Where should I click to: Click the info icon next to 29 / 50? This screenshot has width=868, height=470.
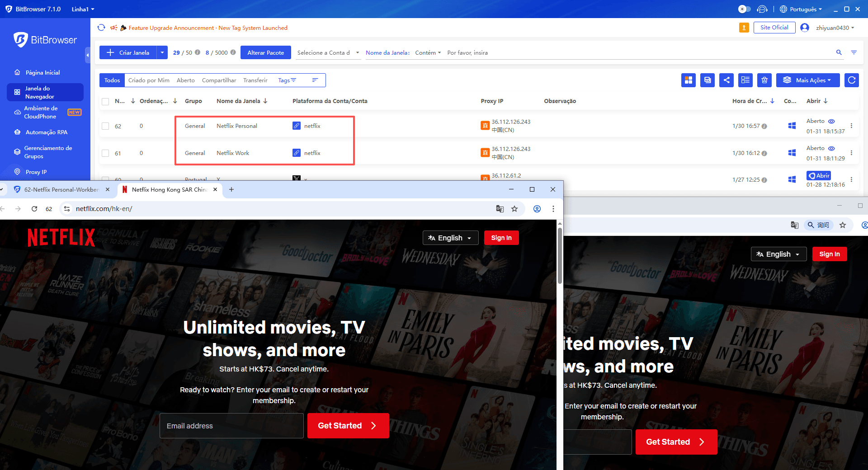click(198, 52)
